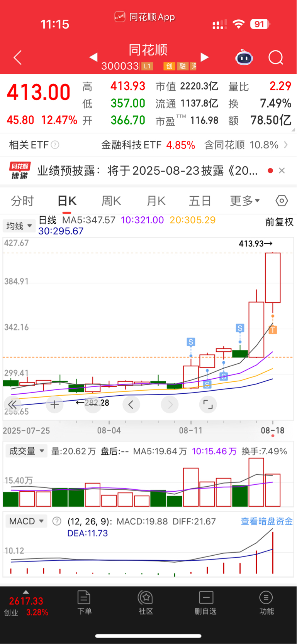297x644 pixels.
Task: Open 功能 functions icon in bottom bar
Action: 266,603
